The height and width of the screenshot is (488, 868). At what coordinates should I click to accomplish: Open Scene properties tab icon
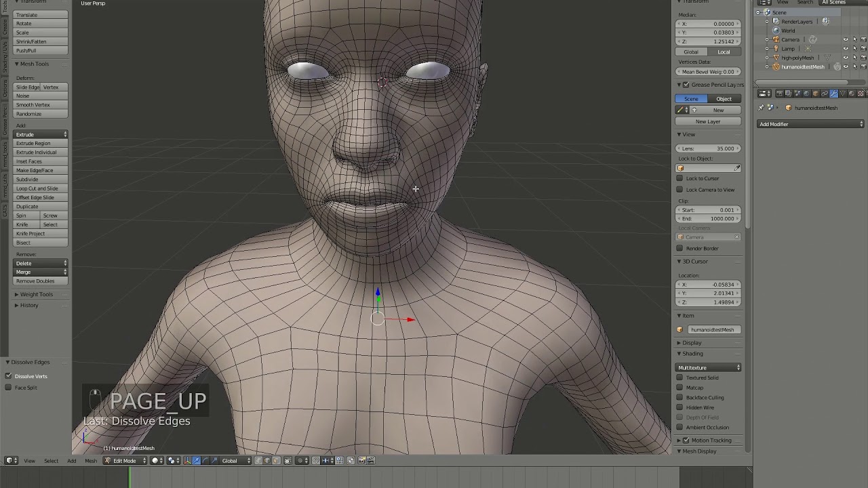798,94
